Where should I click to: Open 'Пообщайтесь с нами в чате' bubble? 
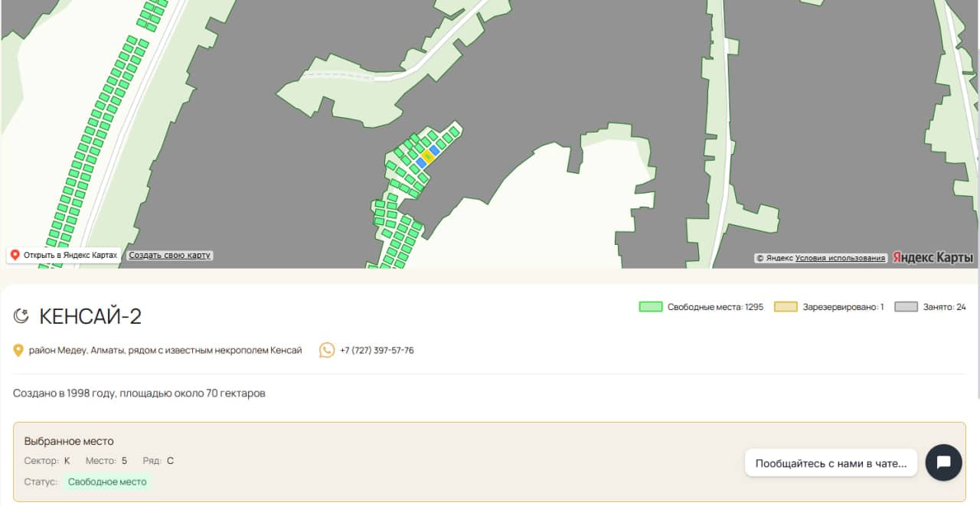[831, 463]
